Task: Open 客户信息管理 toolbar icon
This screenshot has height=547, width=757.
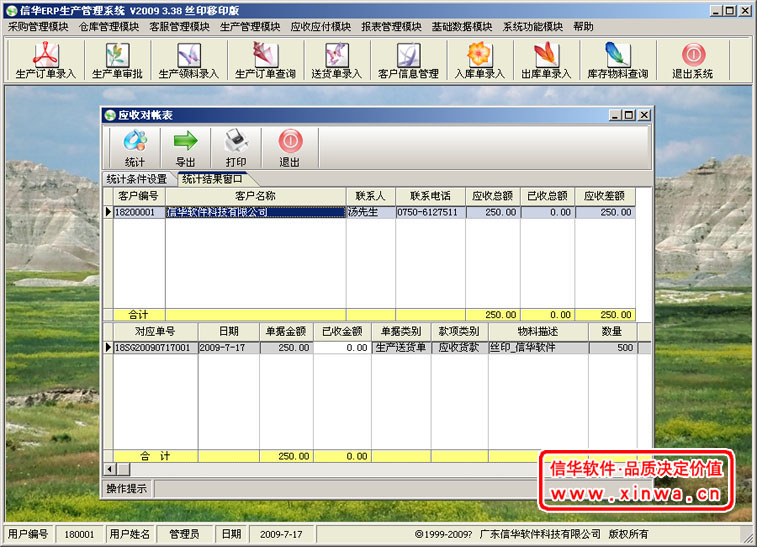Action: click(408, 60)
